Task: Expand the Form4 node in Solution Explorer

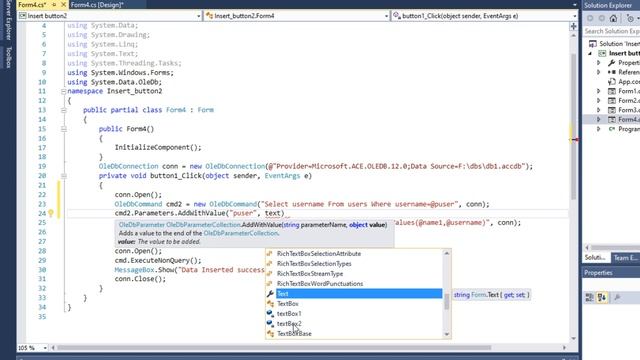Action: pos(599,120)
